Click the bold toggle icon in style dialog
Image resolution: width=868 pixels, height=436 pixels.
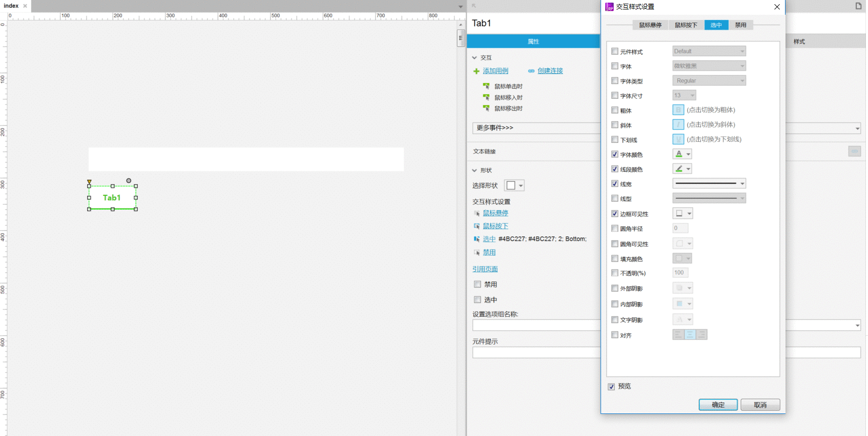tap(678, 110)
